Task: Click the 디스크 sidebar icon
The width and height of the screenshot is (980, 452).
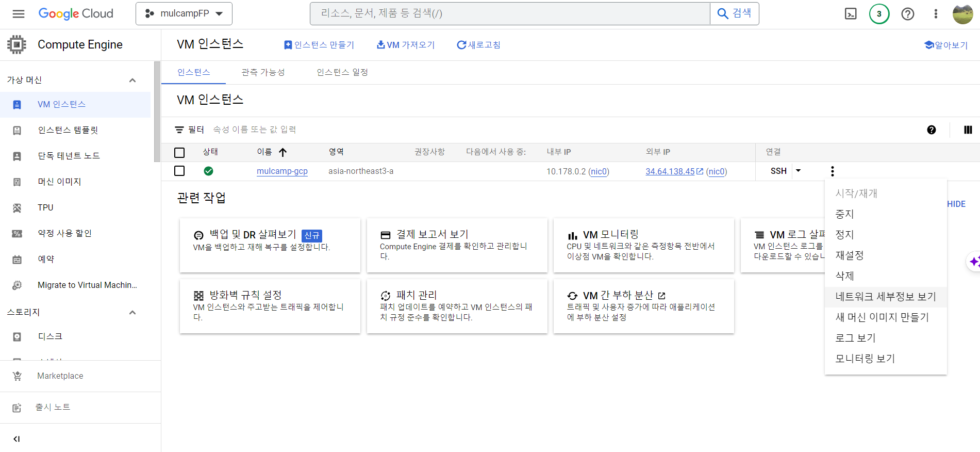Action: coord(17,337)
